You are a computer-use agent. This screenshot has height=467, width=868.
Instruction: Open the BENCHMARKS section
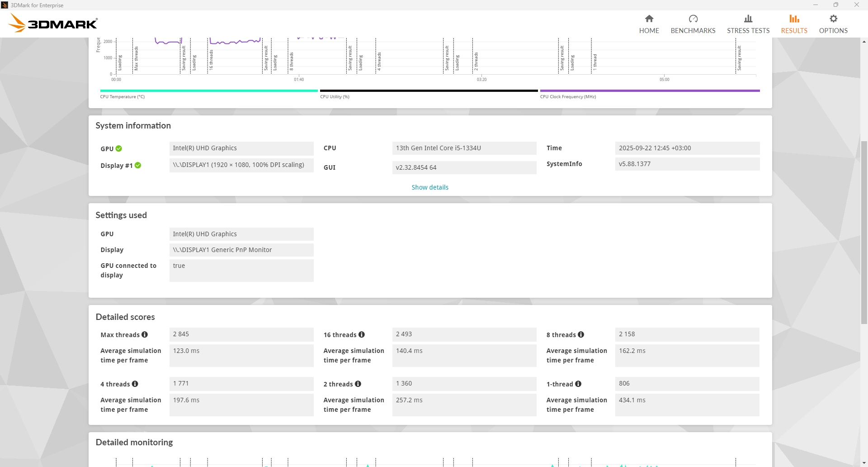[693, 24]
